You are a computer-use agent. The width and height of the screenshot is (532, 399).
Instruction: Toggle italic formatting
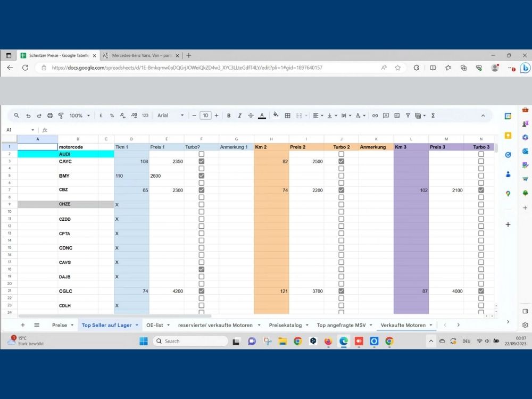tap(239, 115)
